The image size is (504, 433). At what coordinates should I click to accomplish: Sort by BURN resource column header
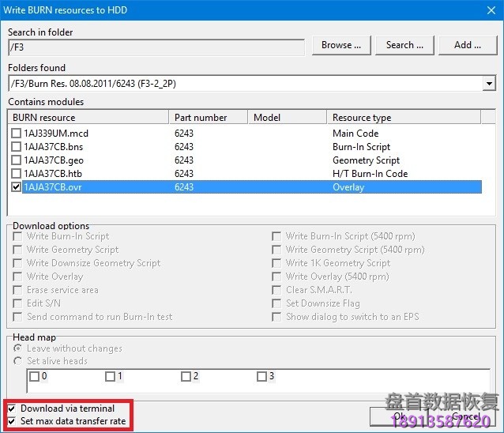(x=89, y=118)
